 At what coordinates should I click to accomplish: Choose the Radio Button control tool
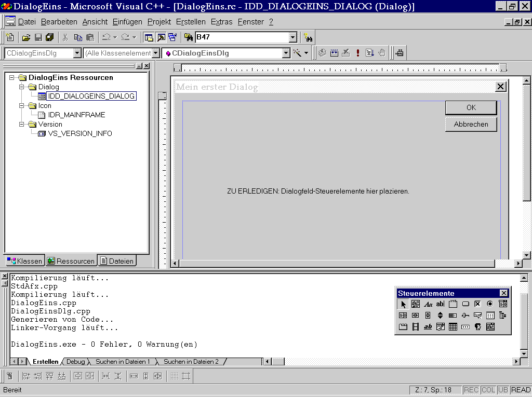tap(490, 304)
